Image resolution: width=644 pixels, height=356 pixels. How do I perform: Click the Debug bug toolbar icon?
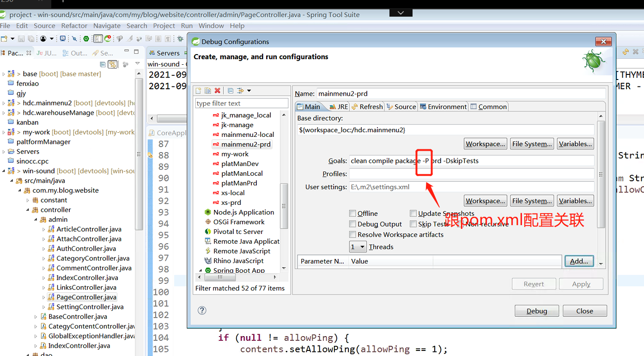(180, 39)
